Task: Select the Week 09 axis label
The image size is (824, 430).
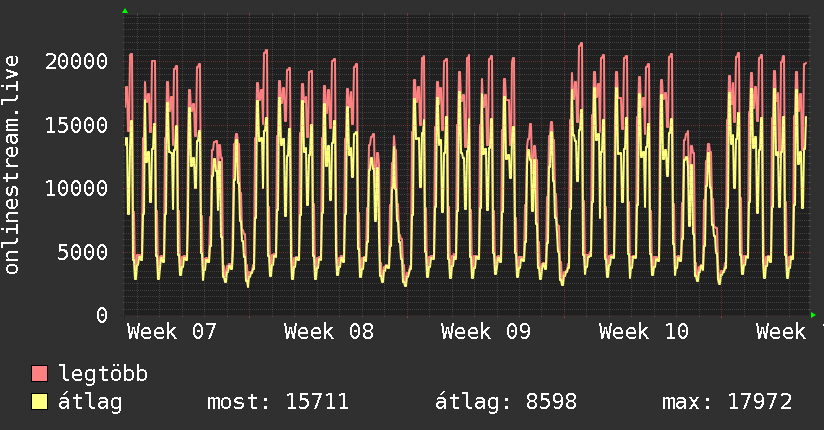Action: tap(486, 331)
